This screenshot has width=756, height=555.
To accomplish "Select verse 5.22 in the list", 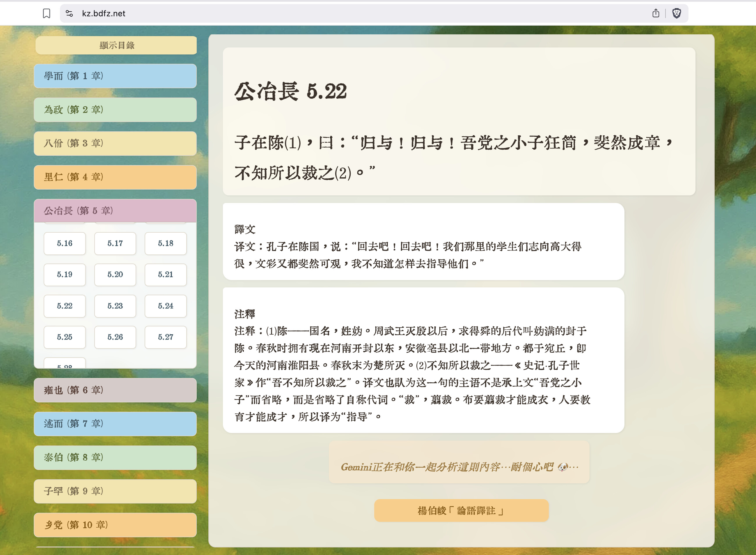I will pyautogui.click(x=64, y=306).
